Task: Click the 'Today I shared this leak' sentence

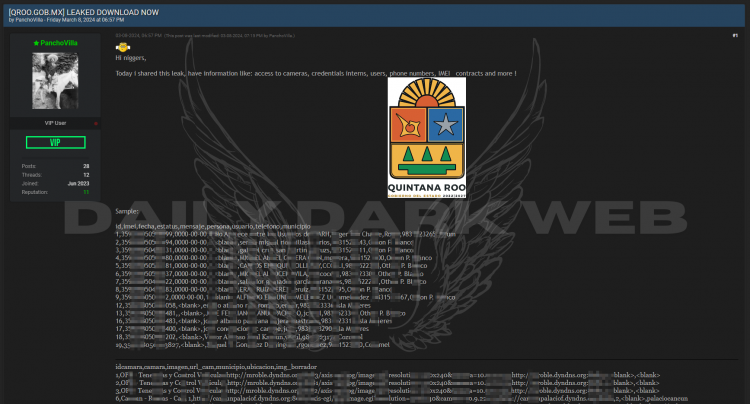Action: (x=316, y=74)
